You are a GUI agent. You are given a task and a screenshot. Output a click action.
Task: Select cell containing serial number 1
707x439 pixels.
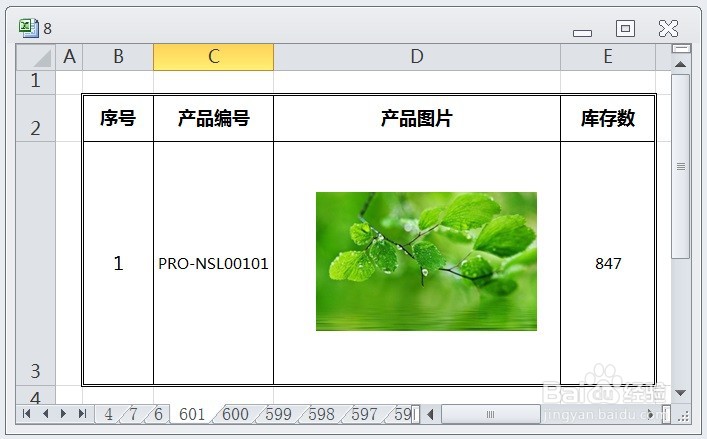(118, 263)
